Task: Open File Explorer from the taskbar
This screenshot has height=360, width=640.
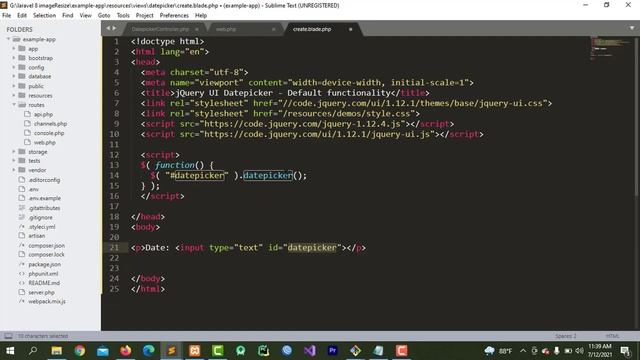Action: coord(56,351)
